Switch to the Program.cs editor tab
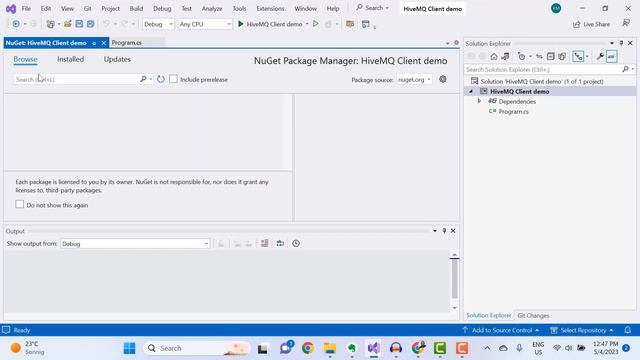The width and height of the screenshot is (640, 360). tap(127, 42)
